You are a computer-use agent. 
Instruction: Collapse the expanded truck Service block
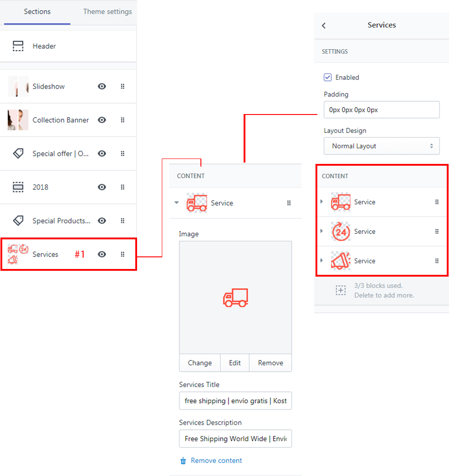(x=177, y=203)
